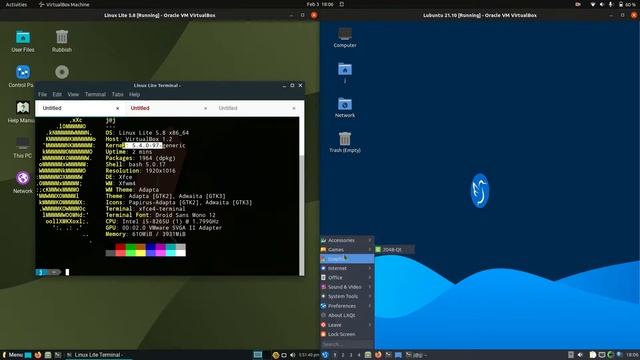Expand the Internet submenu in Lubuntu menu

click(347, 268)
